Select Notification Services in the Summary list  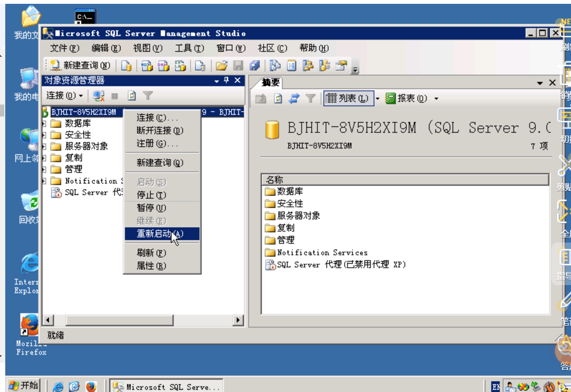tap(316, 252)
